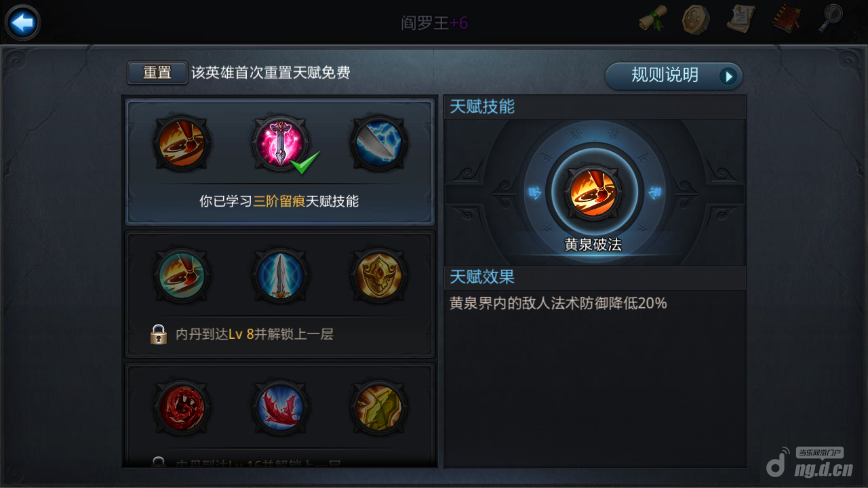Select the red dragon wing talent icon
This screenshot has height=488, width=868.
point(281,407)
